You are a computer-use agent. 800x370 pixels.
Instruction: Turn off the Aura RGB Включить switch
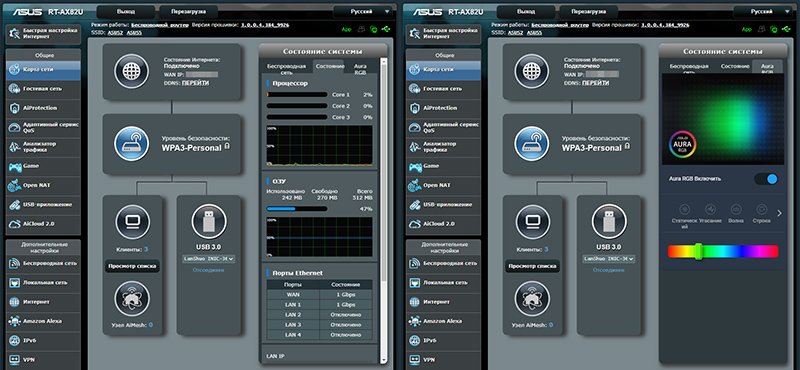[x=766, y=179]
